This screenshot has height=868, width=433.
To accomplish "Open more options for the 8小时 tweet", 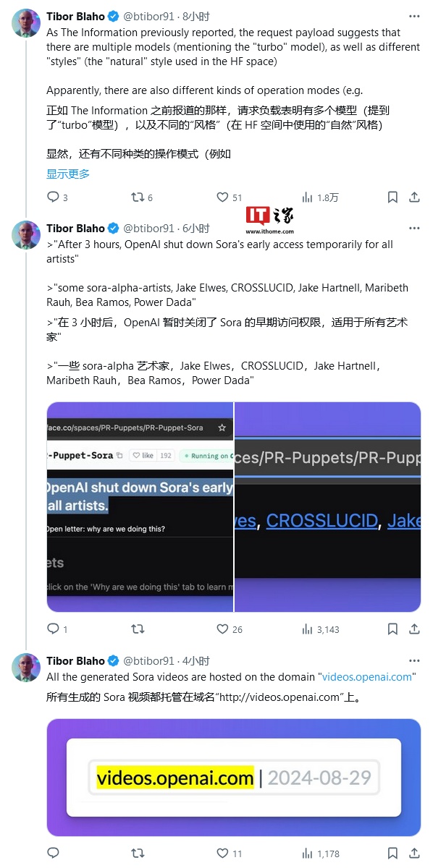I will pyautogui.click(x=414, y=16).
